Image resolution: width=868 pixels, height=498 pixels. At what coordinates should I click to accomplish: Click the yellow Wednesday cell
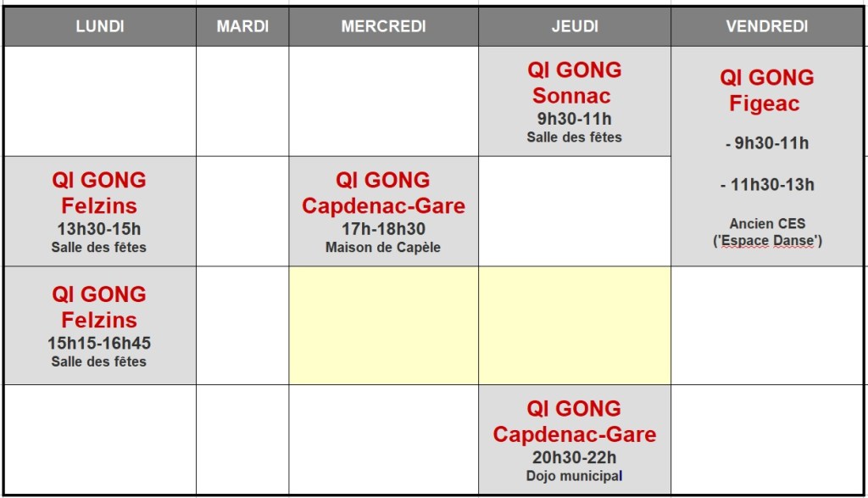[383, 326]
